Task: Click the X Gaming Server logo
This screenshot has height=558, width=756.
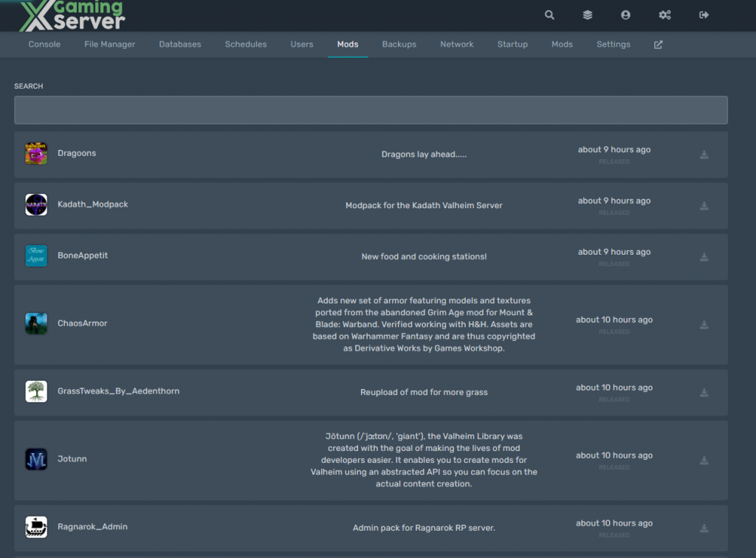Action: click(72, 15)
